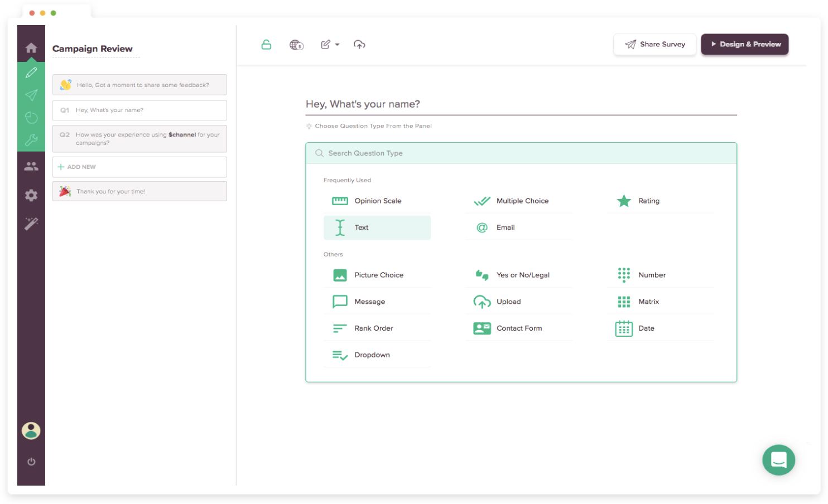Image resolution: width=828 pixels, height=504 pixels.
Task: Add a question with ADD NEW
Action: [139, 167]
